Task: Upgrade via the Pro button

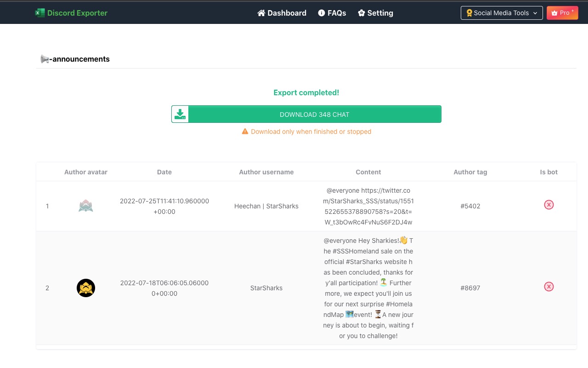Action: [x=562, y=13]
